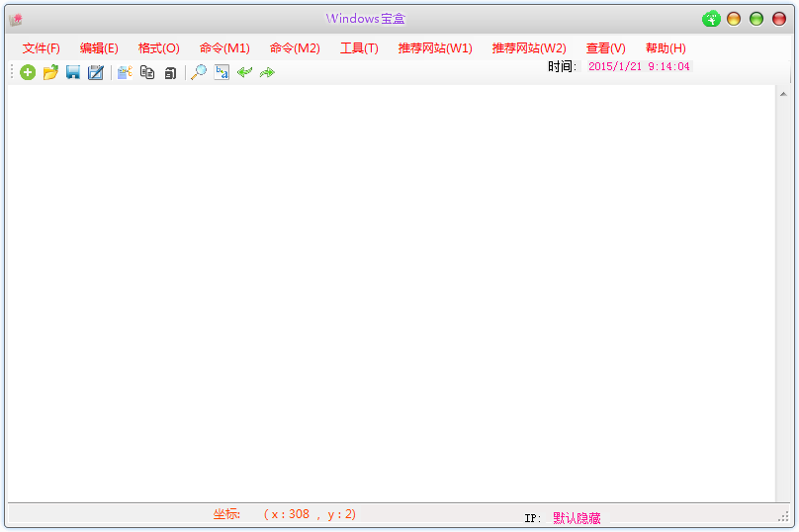Click the resize grip in status bar corner
The width and height of the screenshot is (799, 532).
784,518
